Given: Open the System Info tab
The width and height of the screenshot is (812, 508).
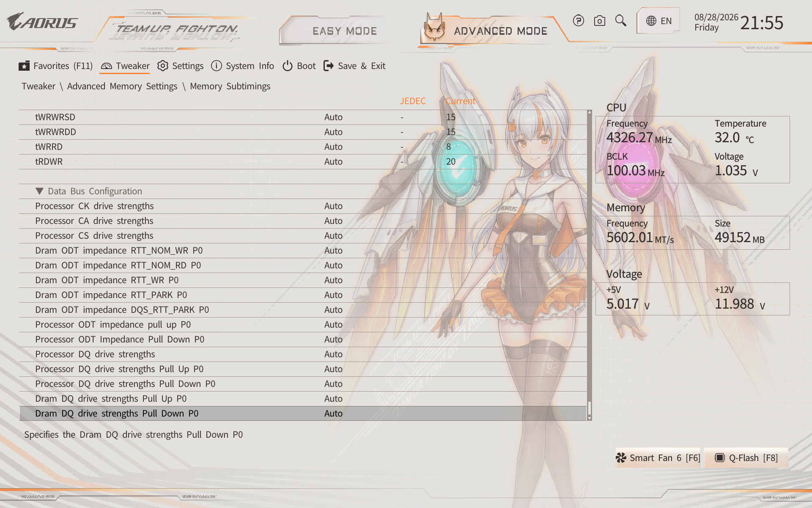Looking at the screenshot, I should 242,66.
